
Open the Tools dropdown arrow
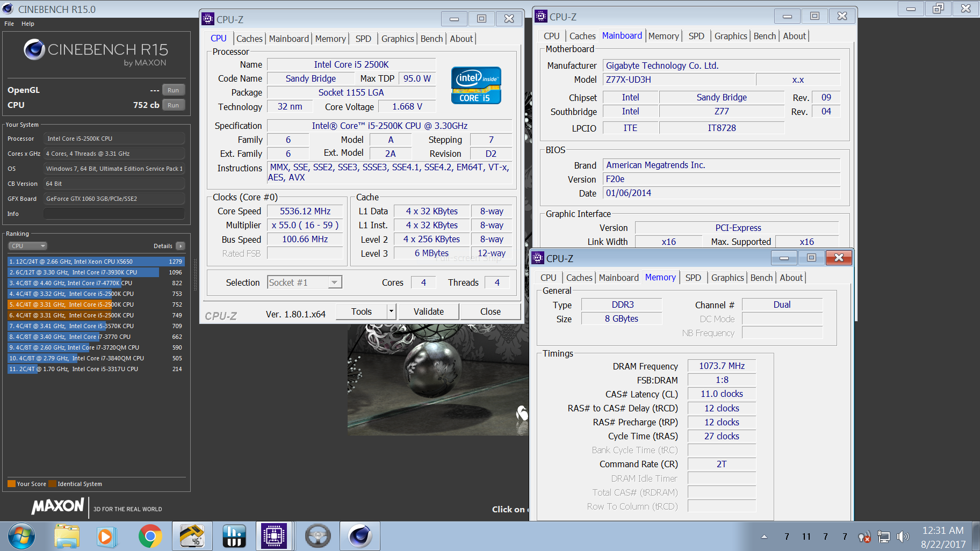point(391,311)
